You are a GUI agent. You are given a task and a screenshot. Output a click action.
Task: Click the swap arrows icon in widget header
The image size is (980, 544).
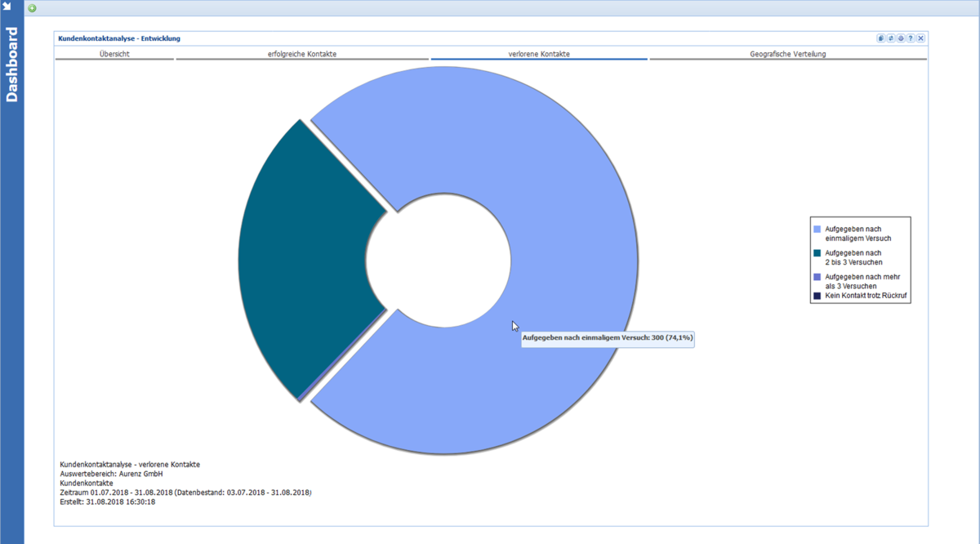coord(891,38)
